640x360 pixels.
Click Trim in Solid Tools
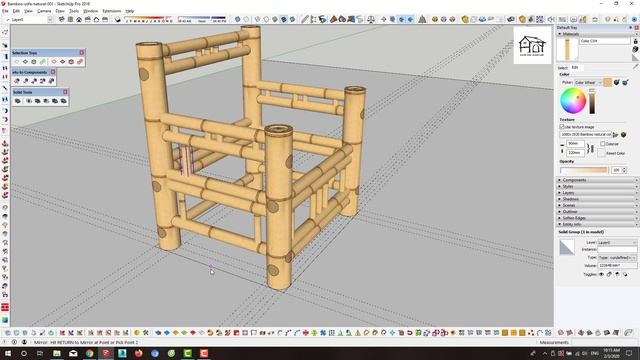tap(55, 101)
